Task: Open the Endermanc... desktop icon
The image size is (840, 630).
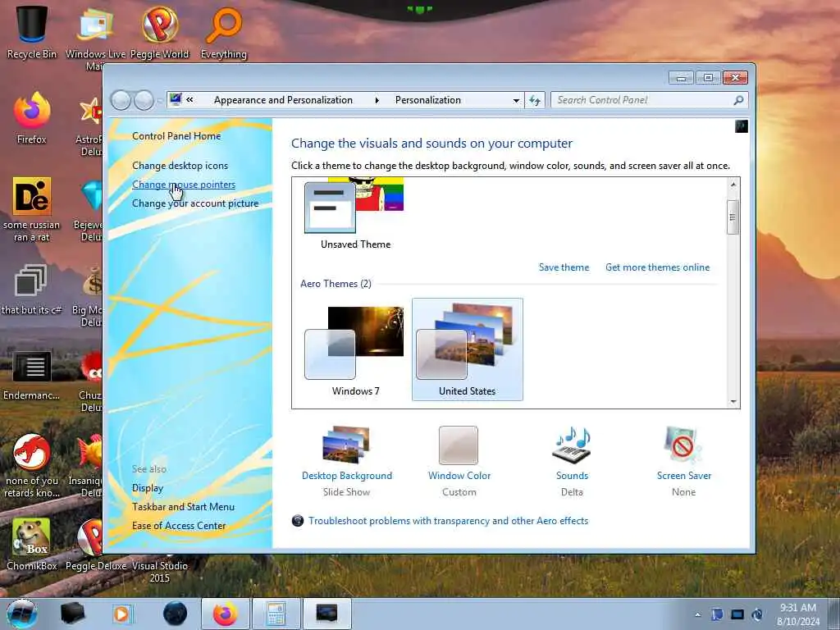Action: [32, 375]
